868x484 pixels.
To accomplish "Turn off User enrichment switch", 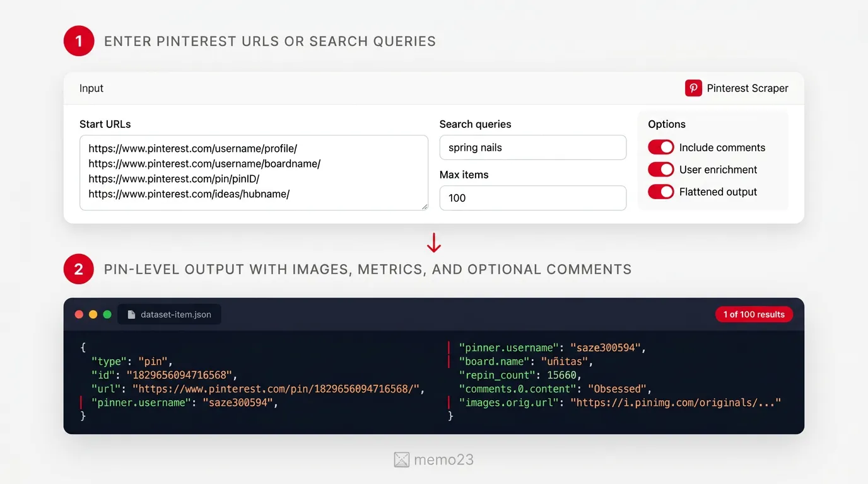I will coord(660,170).
